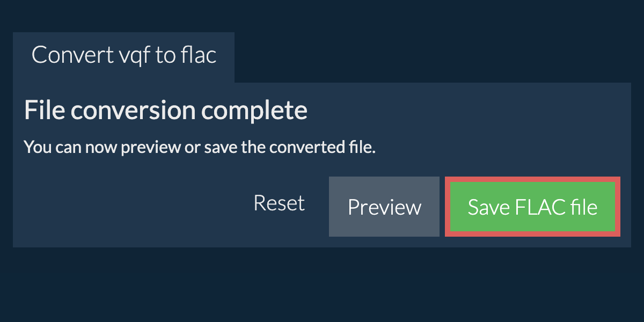Click the green Save FLAC file button

(x=532, y=207)
